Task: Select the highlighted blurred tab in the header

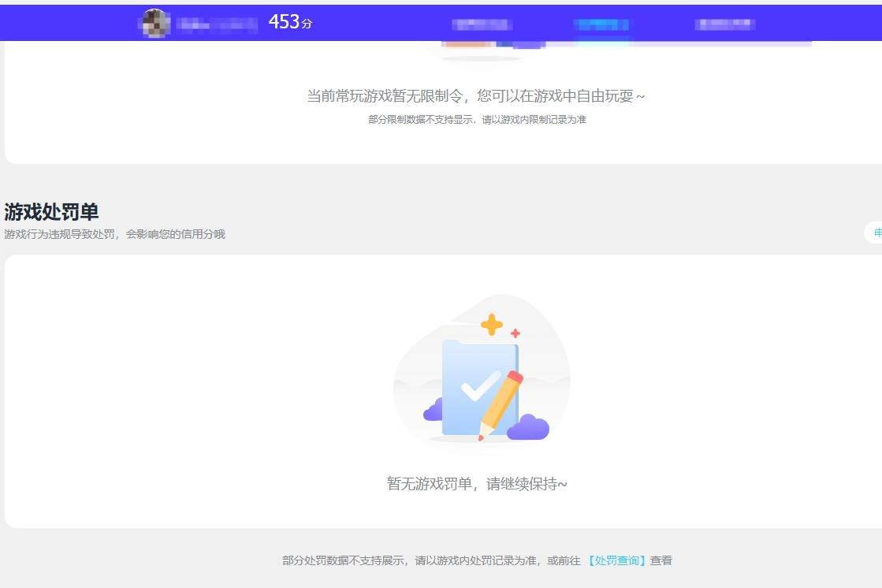Action: (601, 24)
